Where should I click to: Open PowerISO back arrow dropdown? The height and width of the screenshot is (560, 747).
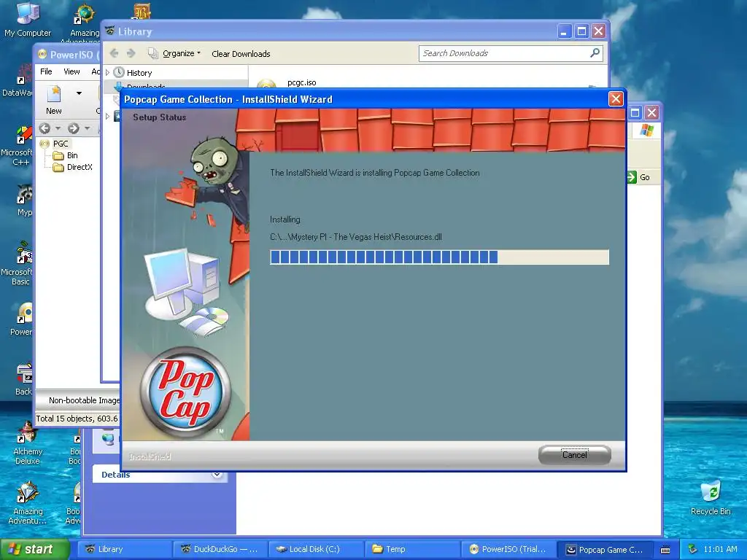[x=58, y=128]
